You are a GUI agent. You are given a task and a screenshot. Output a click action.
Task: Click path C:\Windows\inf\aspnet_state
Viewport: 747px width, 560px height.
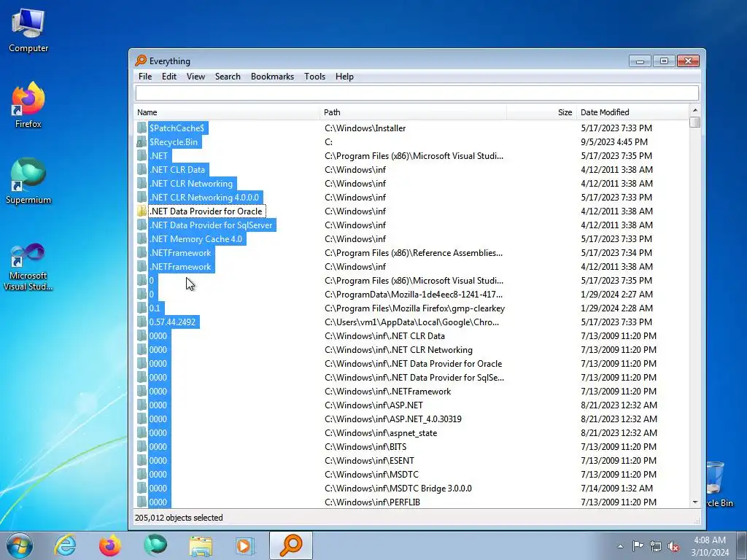click(381, 433)
